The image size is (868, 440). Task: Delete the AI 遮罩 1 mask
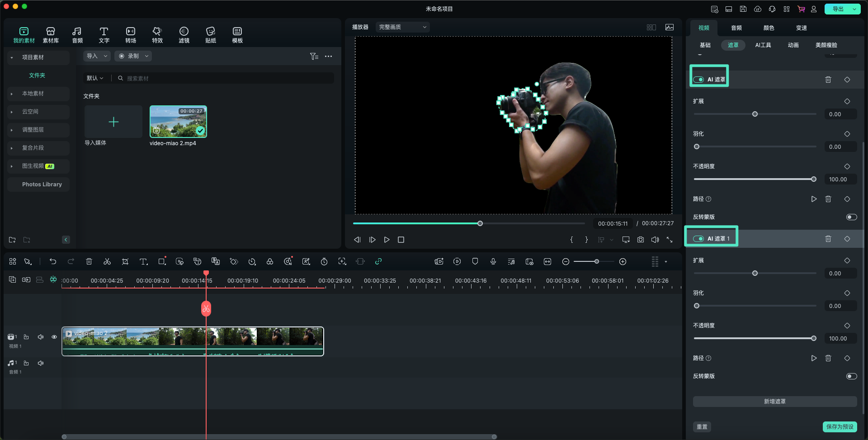(828, 239)
